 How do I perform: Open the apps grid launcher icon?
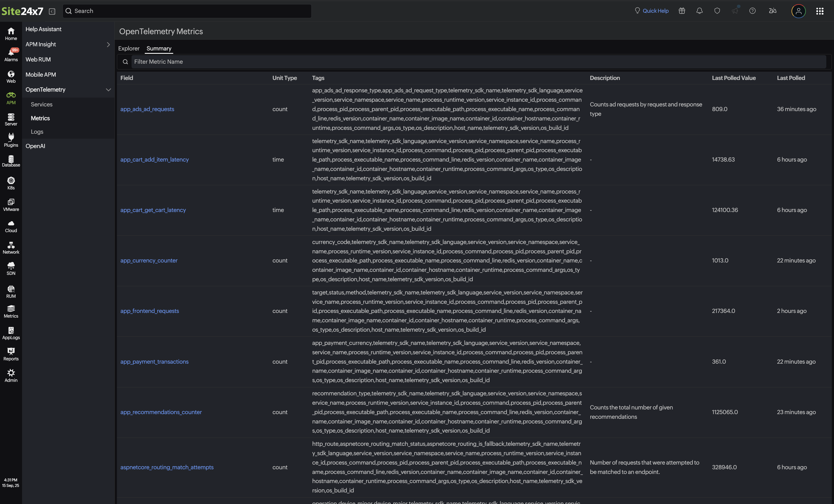(819, 11)
